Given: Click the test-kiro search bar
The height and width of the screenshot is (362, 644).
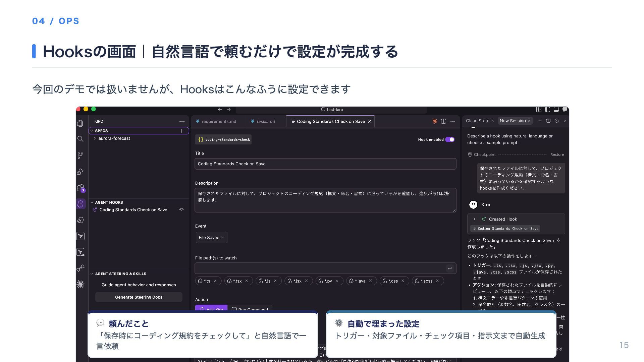Looking at the screenshot, I should tap(331, 110).
